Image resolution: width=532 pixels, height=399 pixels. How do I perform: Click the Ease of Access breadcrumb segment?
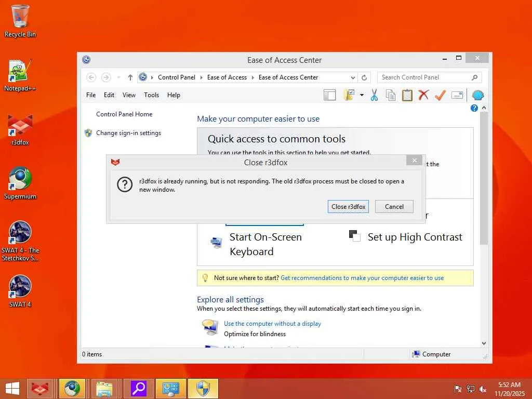pyautogui.click(x=227, y=77)
